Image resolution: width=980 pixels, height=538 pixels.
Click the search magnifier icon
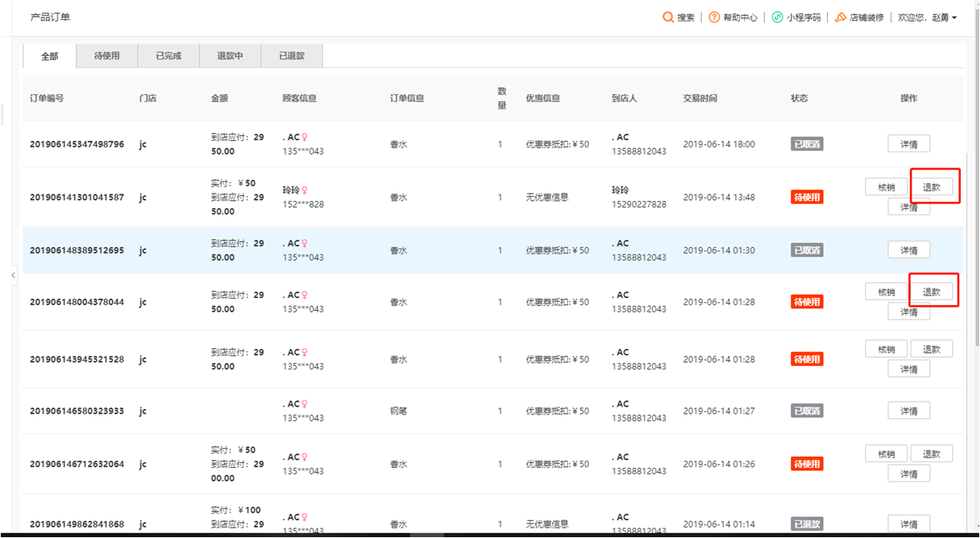click(668, 18)
